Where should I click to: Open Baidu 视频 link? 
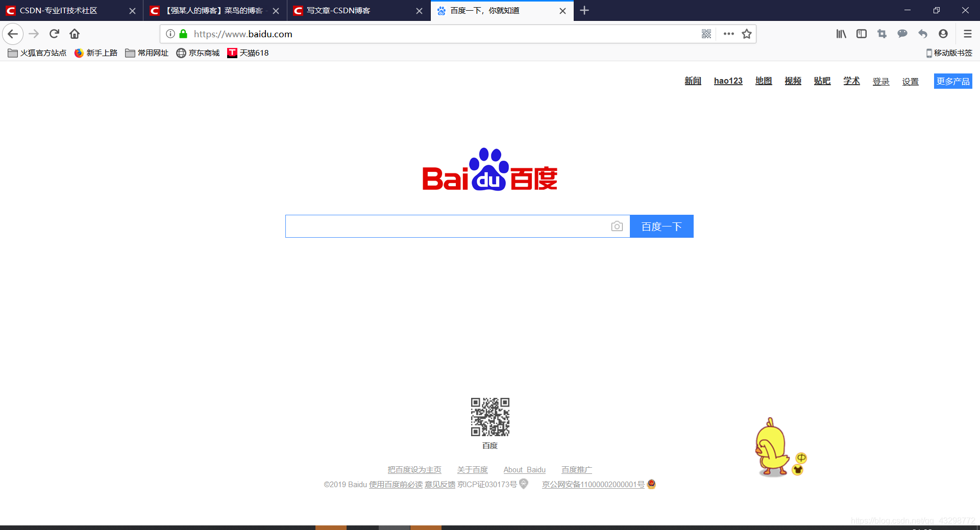pos(793,81)
